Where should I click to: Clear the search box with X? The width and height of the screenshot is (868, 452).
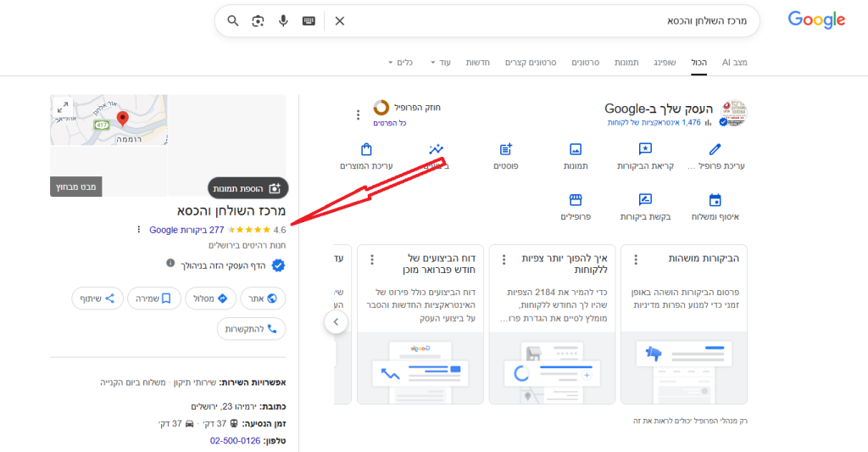(x=340, y=20)
